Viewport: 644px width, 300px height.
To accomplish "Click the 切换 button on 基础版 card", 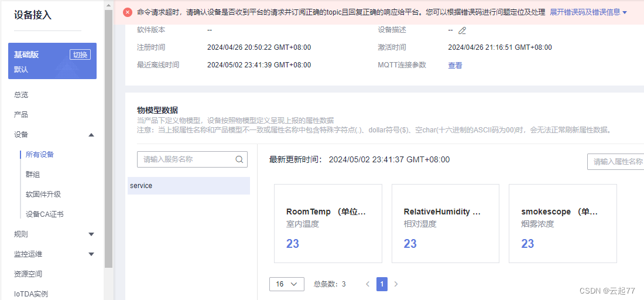I will coord(80,54).
